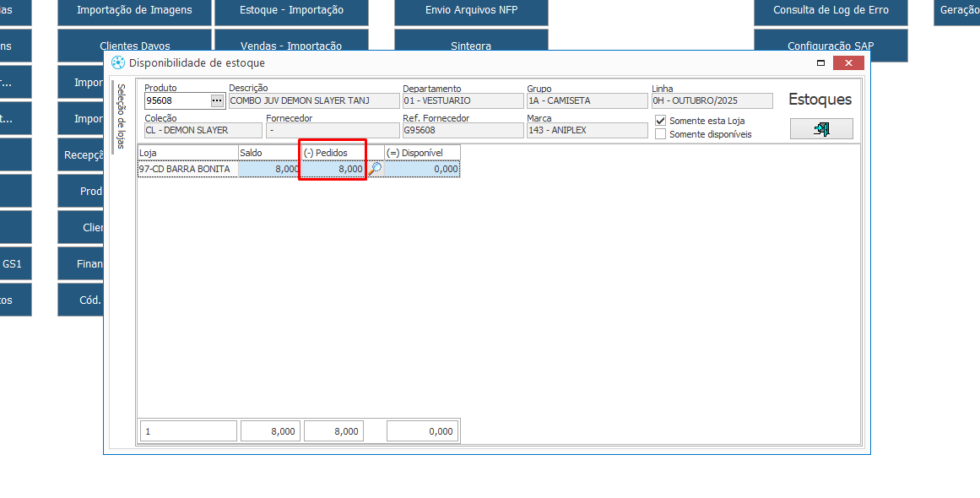
Task: Open product lookup with the ellipsis button
Action: (217, 100)
